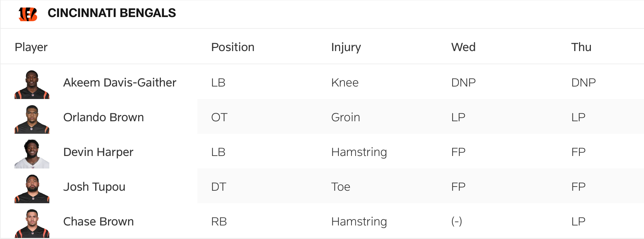Click the Player column header
The height and width of the screenshot is (239, 644).
31,47
